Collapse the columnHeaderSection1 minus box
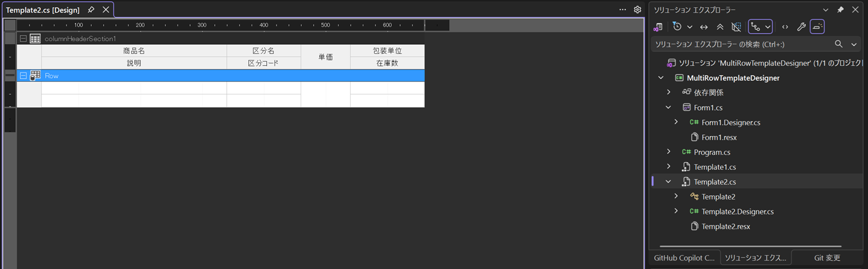The image size is (868, 269). pos(23,39)
